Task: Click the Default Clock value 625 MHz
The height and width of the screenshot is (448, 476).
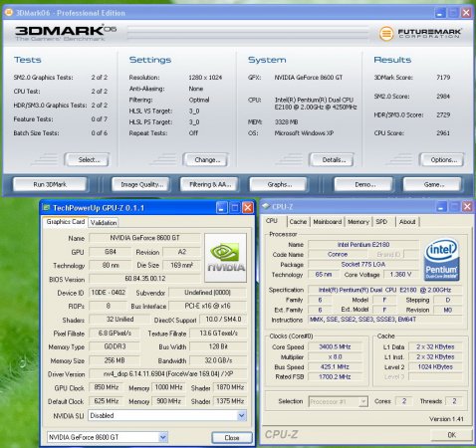Action: pos(107,401)
